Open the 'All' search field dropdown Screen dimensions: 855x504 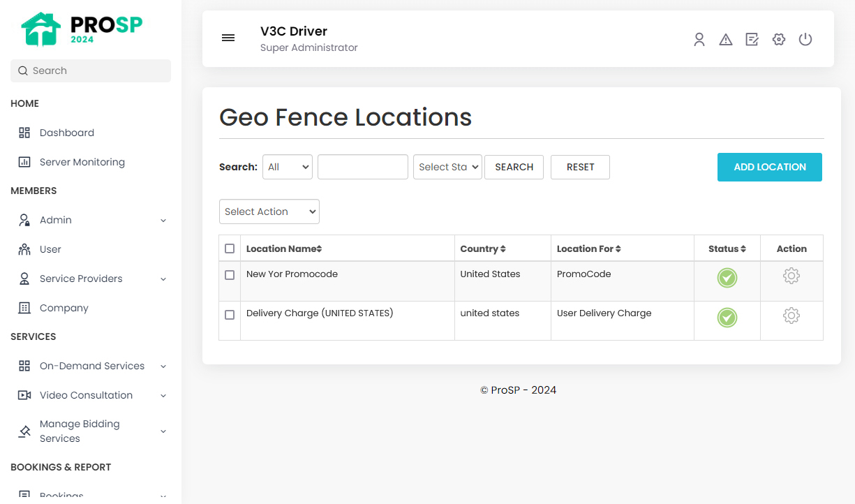[x=288, y=167]
